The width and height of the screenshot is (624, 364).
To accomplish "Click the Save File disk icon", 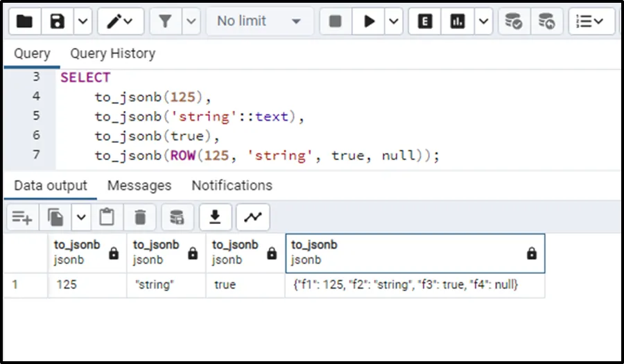I will pyautogui.click(x=58, y=21).
